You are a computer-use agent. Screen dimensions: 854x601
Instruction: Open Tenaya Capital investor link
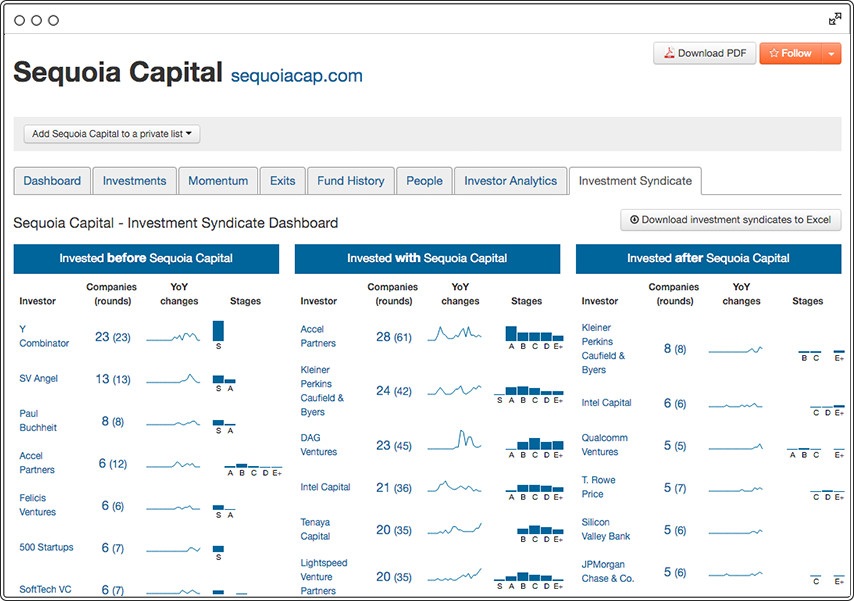[x=315, y=529]
